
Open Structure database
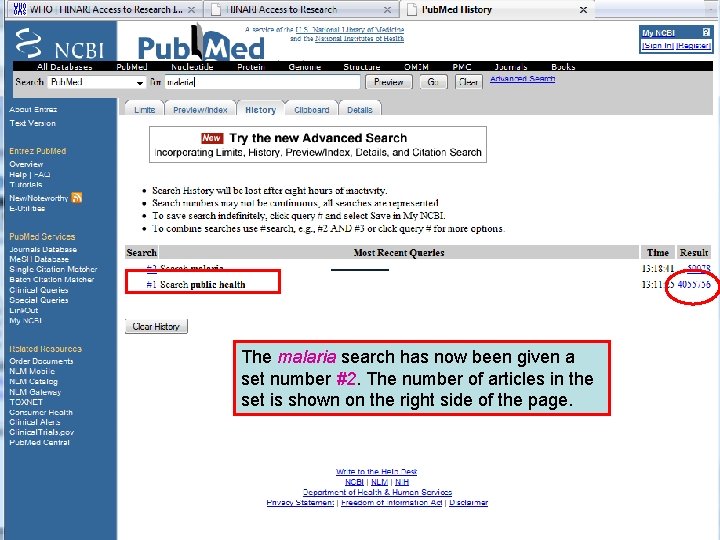coord(362,67)
